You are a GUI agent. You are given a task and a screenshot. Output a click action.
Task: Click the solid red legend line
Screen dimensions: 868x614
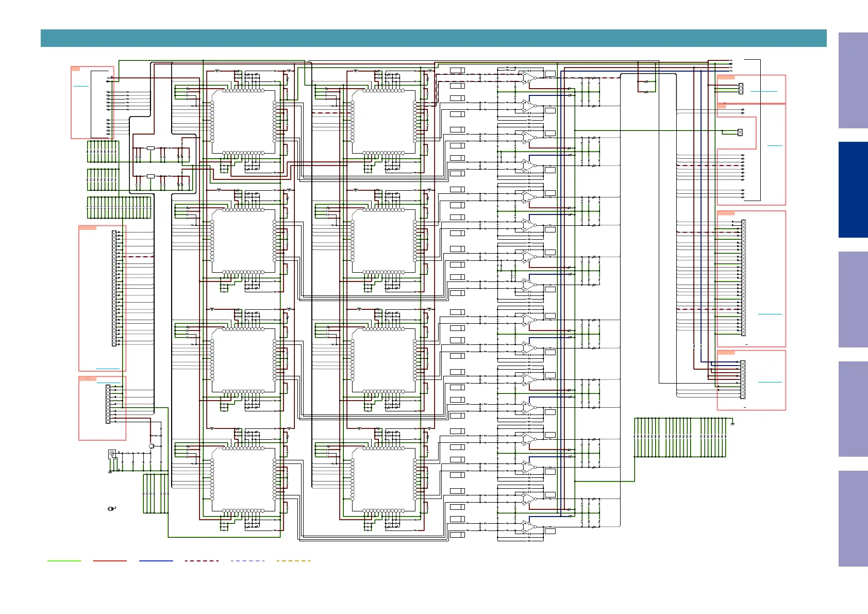click(x=110, y=561)
